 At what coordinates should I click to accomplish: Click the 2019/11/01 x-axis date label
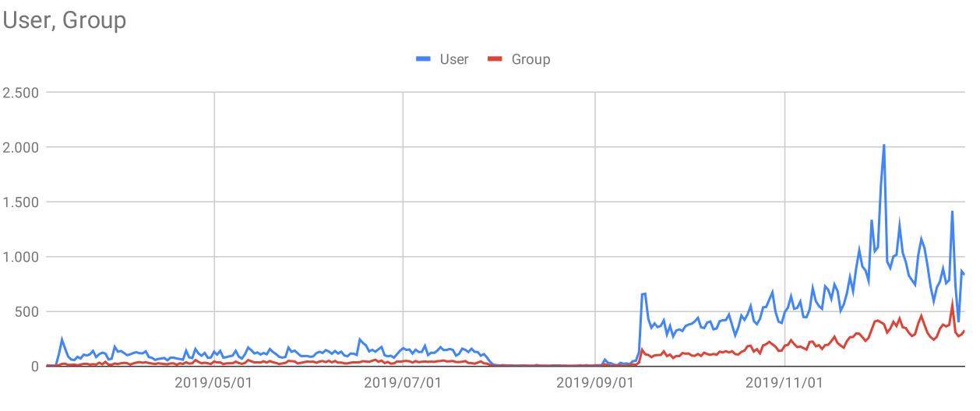click(784, 383)
